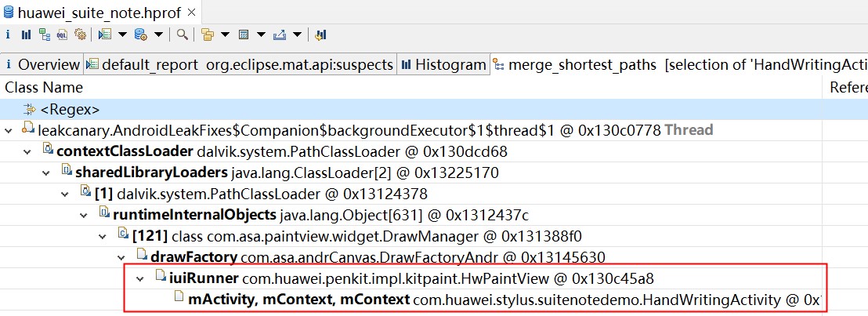
Task: Open dropdown arrow beside Query Browser icon
Action: click(x=158, y=35)
